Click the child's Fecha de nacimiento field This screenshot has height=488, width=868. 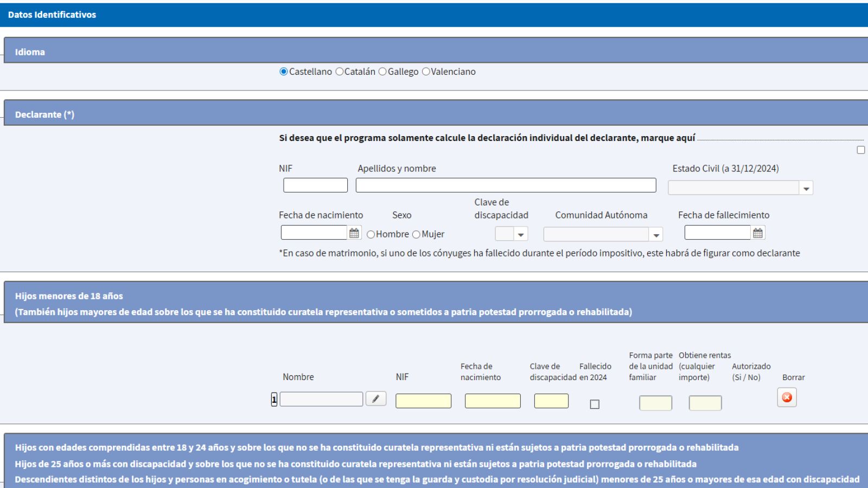pyautogui.click(x=493, y=401)
